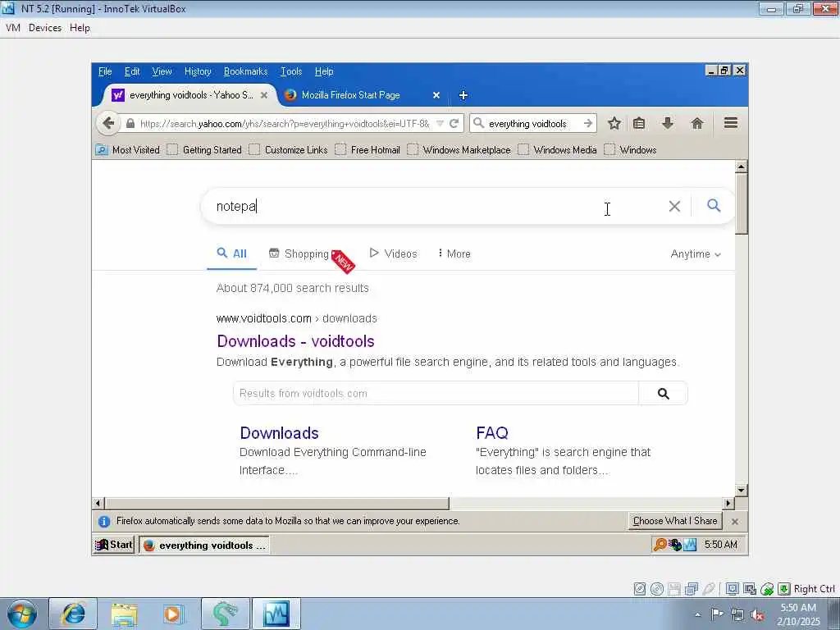840x630 pixels.
Task: Click the dragon app icon on taskbar
Action: click(225, 614)
